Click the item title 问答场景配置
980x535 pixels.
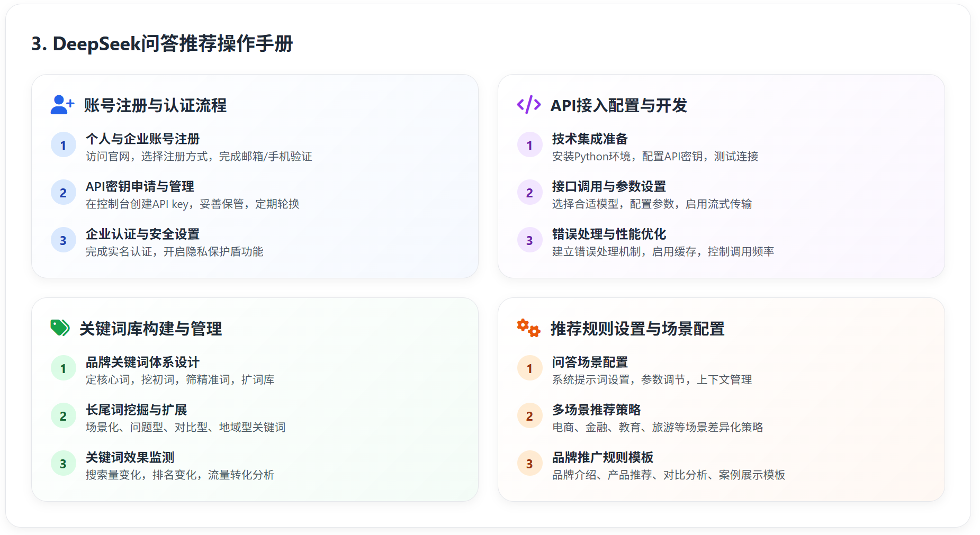[590, 362]
